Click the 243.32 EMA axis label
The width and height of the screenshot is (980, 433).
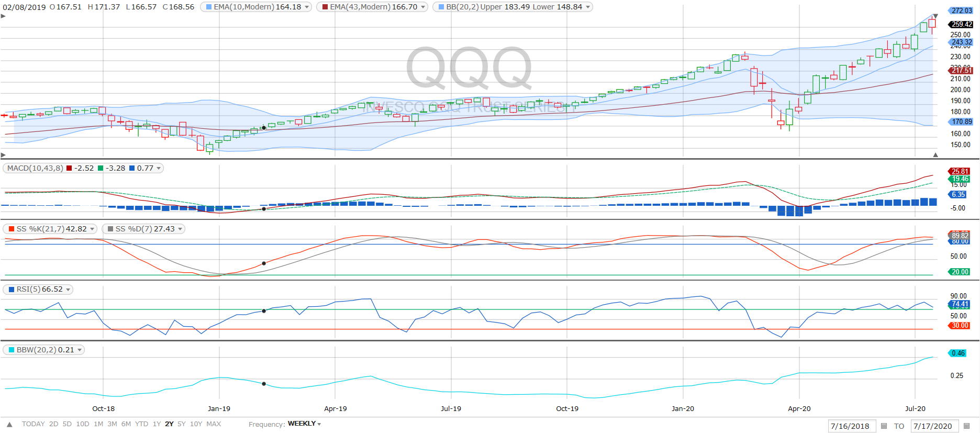point(961,42)
